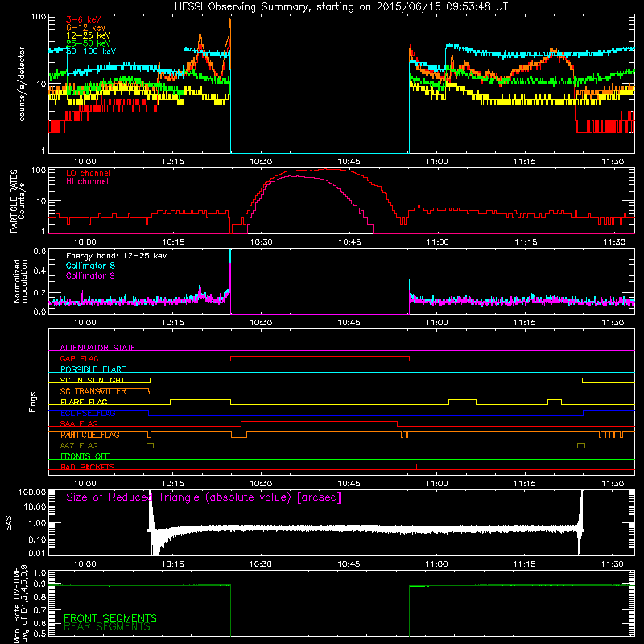644x644 pixels.
Task: Select the BAD PACKETS flag label
Action: [x=88, y=468]
